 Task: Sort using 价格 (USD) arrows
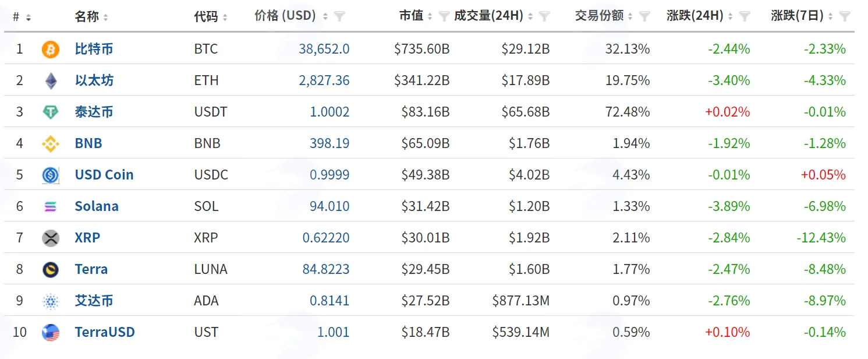pyautogui.click(x=325, y=17)
